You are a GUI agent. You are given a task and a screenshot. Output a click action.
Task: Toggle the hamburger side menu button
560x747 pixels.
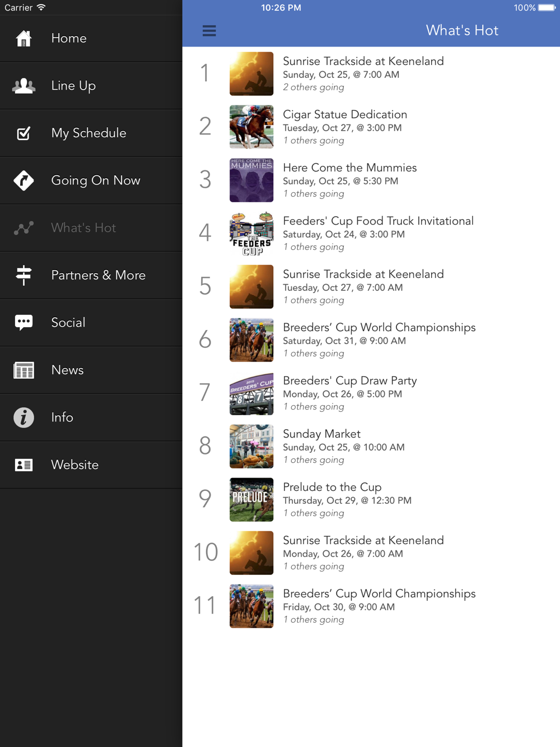(209, 31)
